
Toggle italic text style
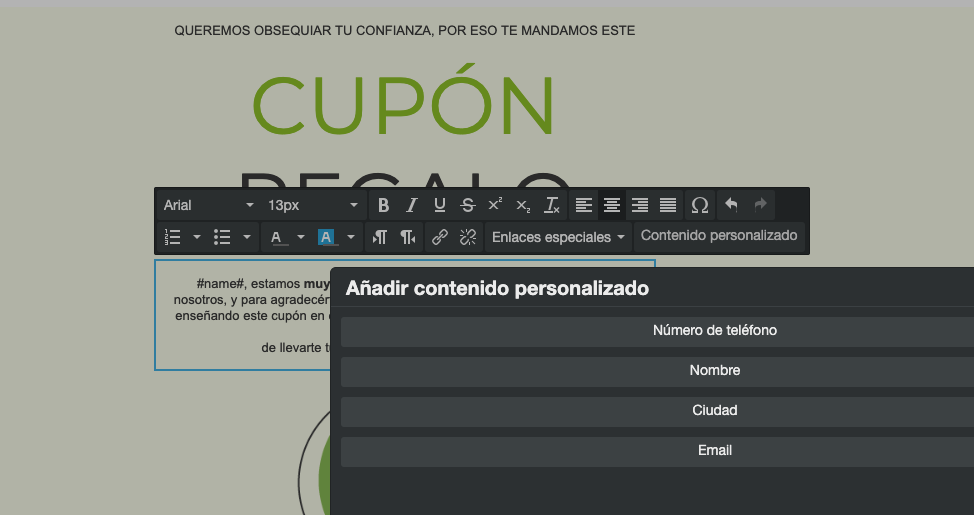tap(411, 205)
